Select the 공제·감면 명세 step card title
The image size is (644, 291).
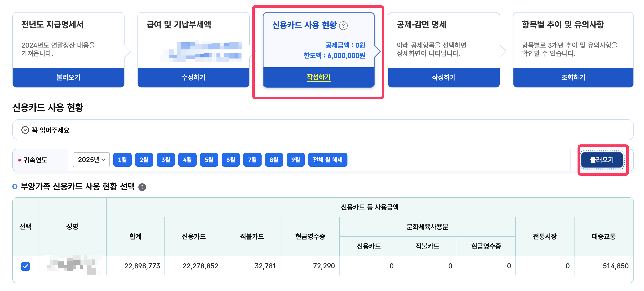pos(421,24)
